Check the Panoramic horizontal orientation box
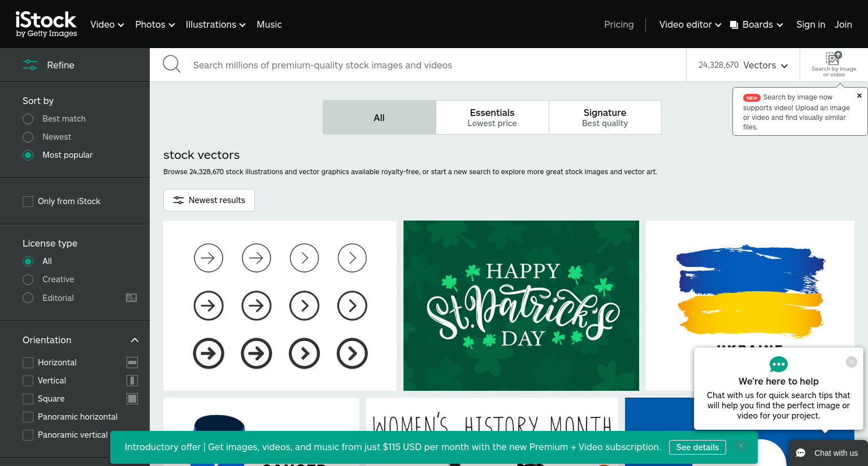Viewport: 868px width, 466px height. (28, 417)
